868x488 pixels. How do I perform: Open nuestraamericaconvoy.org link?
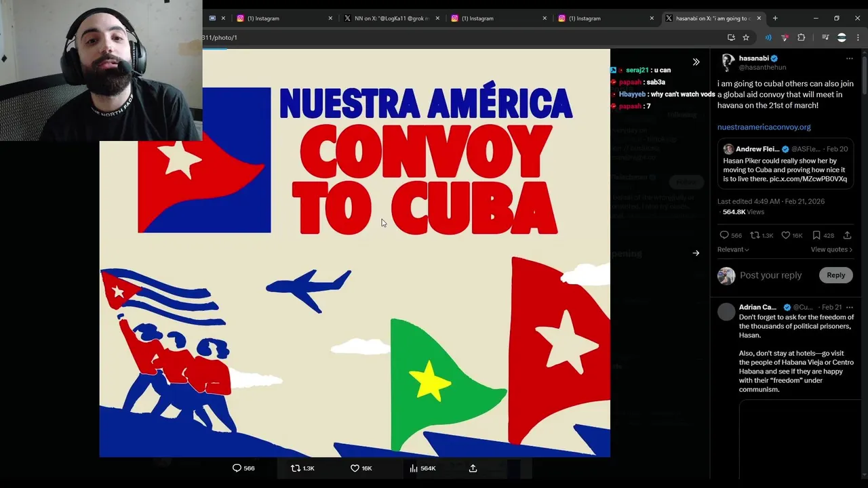coord(764,127)
